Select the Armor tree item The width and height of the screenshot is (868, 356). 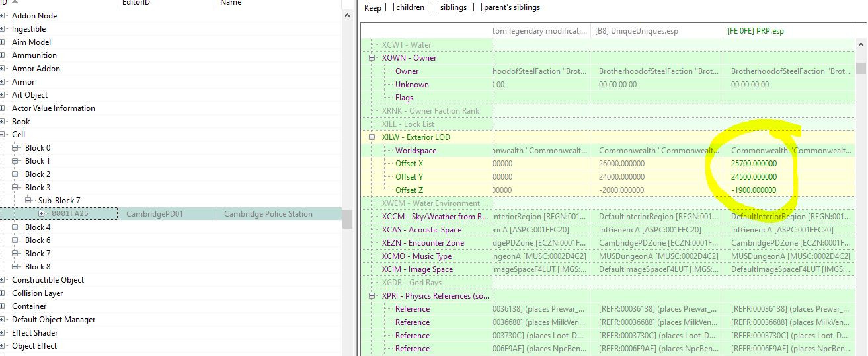[23, 82]
